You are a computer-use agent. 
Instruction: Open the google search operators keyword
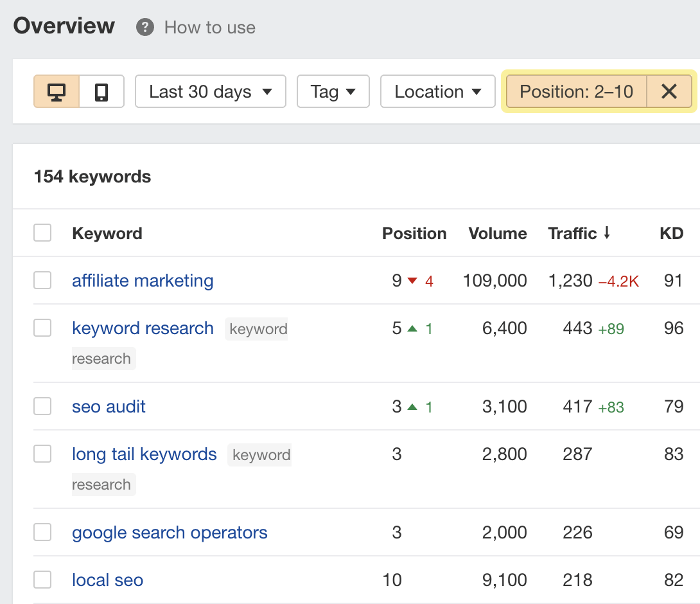point(170,533)
